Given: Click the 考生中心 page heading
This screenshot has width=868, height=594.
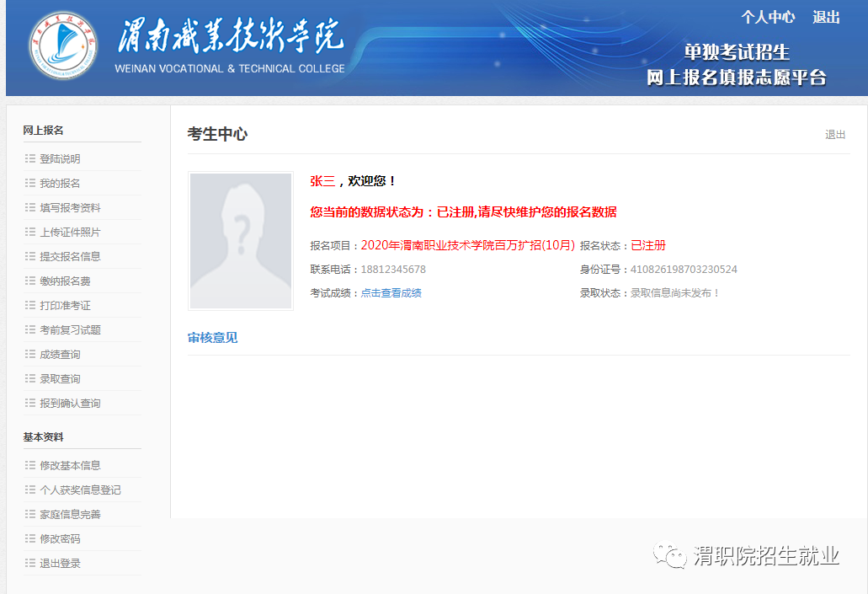Looking at the screenshot, I should (217, 134).
